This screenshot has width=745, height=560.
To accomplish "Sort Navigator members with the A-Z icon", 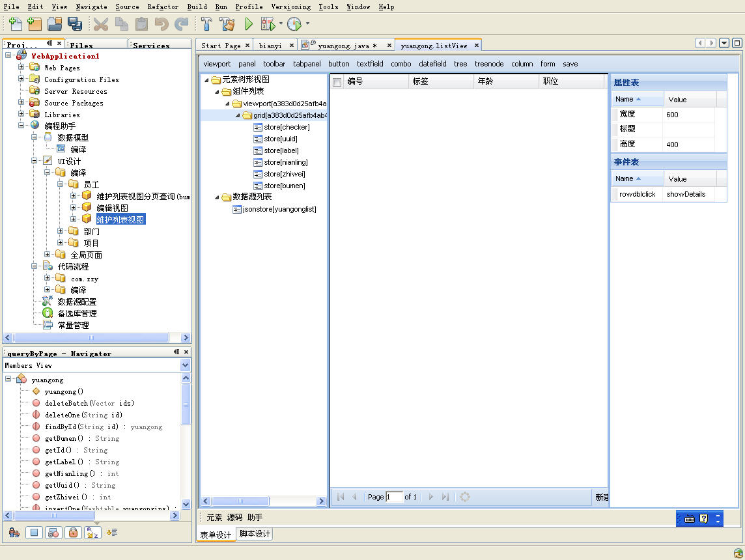I will (x=92, y=532).
